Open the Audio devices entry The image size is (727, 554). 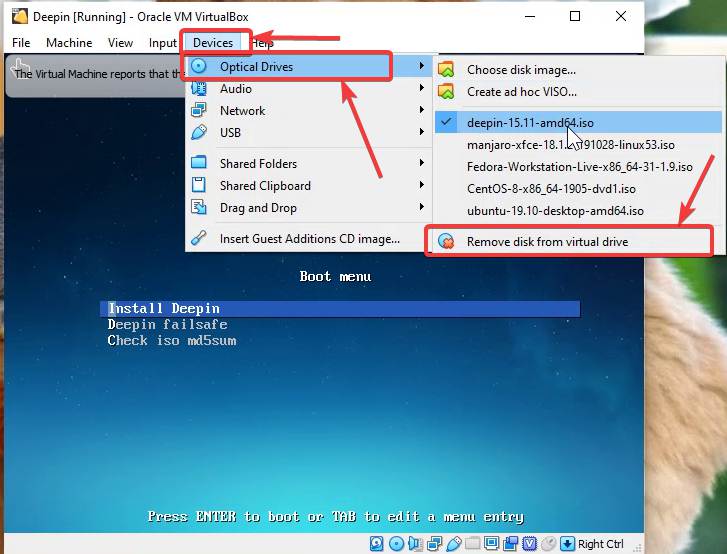coord(308,88)
